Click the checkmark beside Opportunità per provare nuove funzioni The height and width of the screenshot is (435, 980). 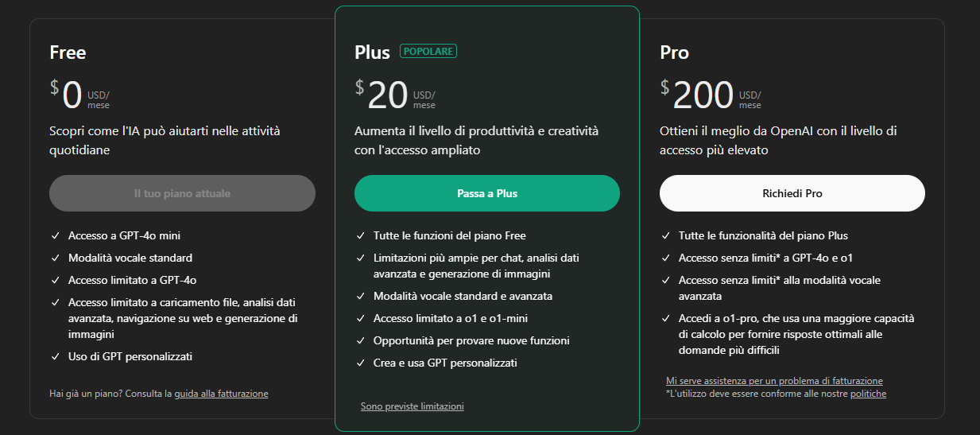click(361, 341)
